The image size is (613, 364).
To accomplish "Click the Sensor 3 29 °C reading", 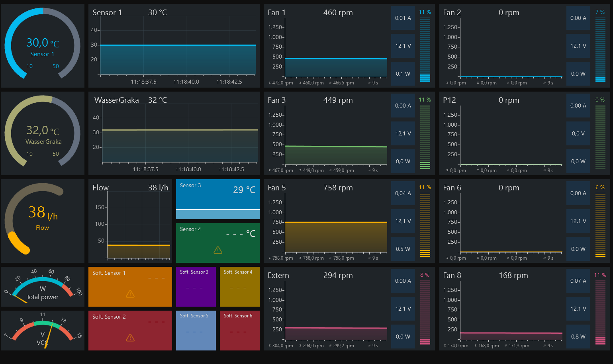I will tap(244, 190).
